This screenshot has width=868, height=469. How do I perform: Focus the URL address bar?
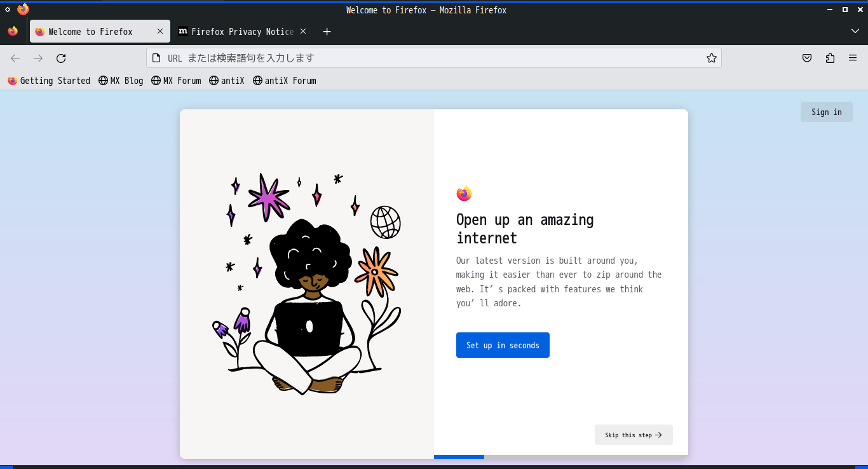[435, 58]
